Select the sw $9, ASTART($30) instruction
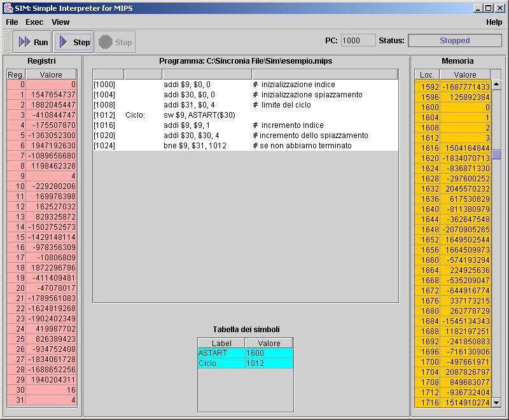 tap(199, 115)
